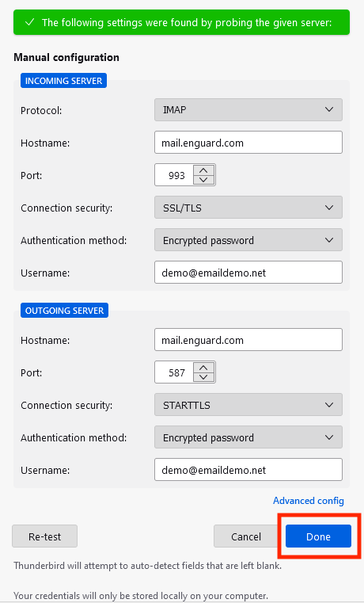
Task: Open incoming Encrypted password authentication dropdown
Action: (x=248, y=240)
